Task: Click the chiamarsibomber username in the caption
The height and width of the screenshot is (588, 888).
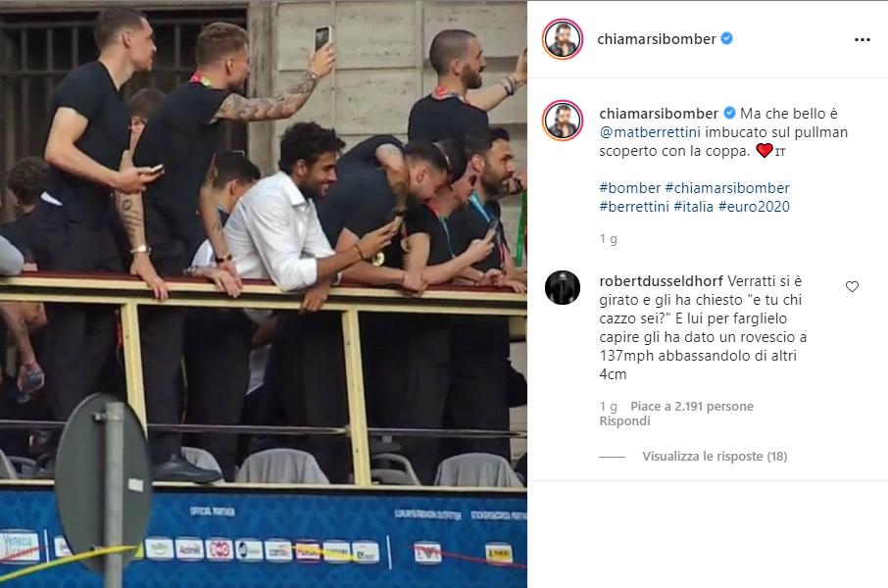Action: [659, 114]
